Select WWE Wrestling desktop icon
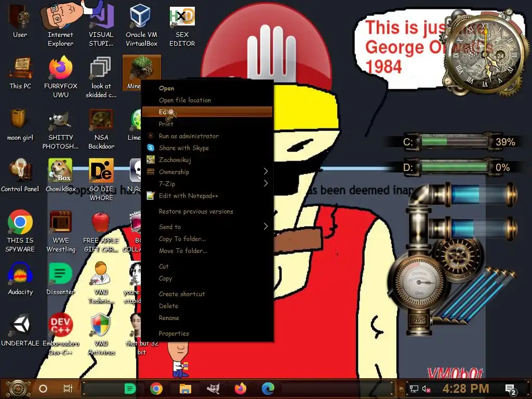The width and height of the screenshot is (532, 399). pyautogui.click(x=60, y=231)
